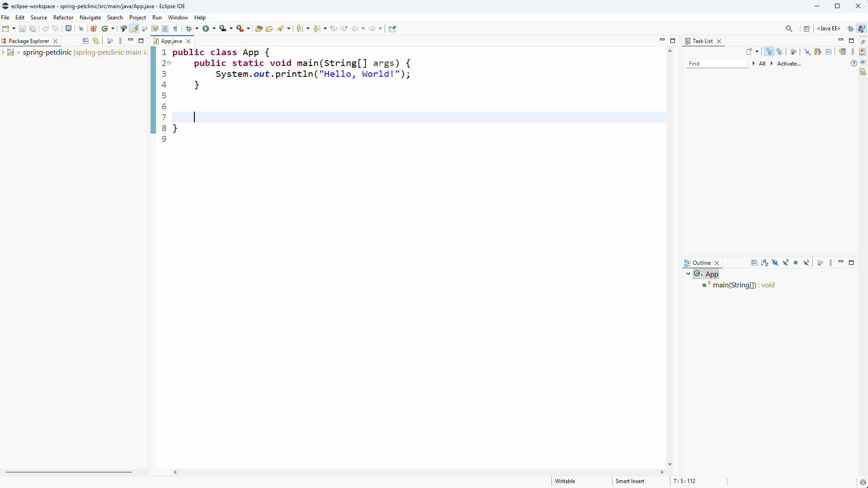This screenshot has width=868, height=488.
Task: Expand spring-petclinic project tree node
Action: click(3, 52)
